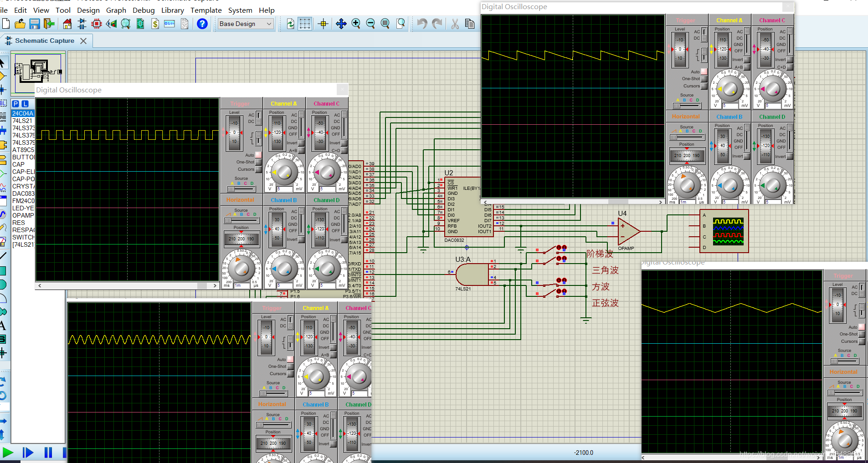The width and height of the screenshot is (868, 463).
Task: Step the simulation one frame
Action: [x=28, y=453]
